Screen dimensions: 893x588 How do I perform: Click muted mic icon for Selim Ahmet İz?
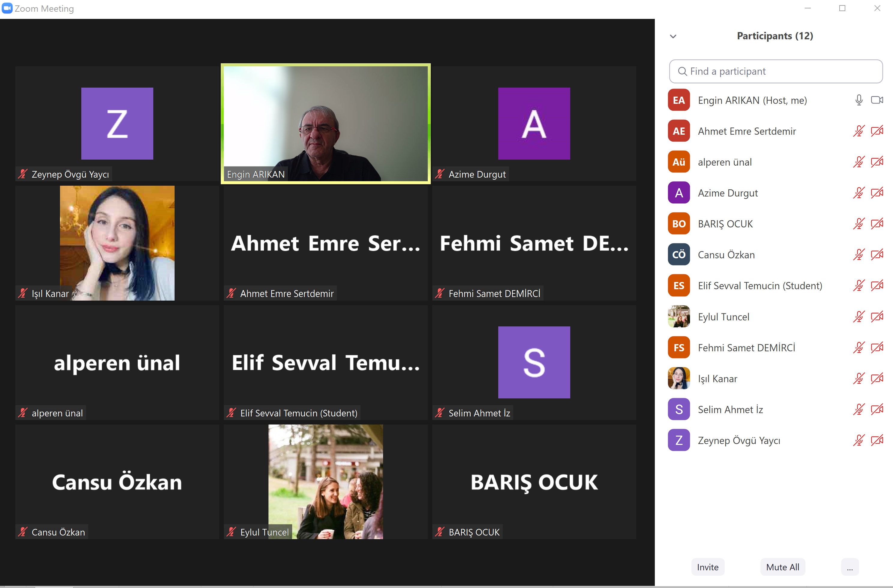pos(859,409)
